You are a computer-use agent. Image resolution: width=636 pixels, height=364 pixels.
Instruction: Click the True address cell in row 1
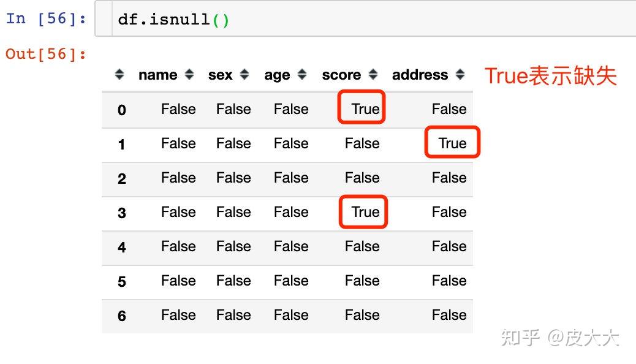pos(452,143)
